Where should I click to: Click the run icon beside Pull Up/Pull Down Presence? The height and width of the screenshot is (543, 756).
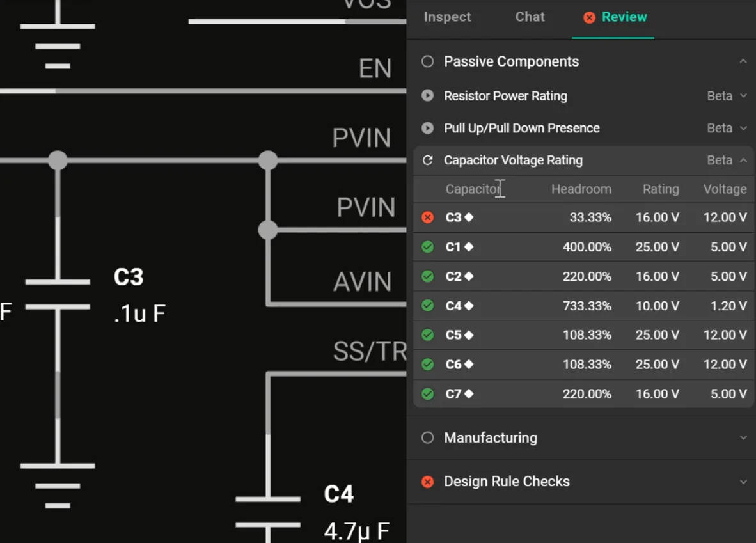[427, 128]
